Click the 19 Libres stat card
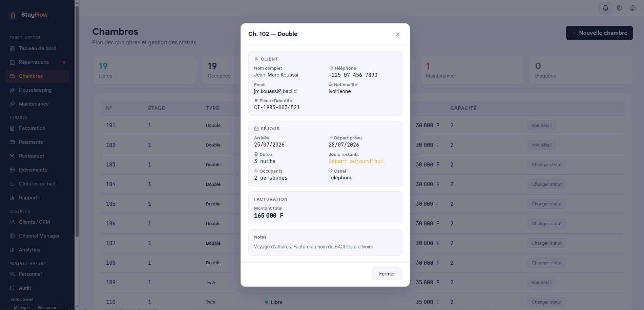644x310 pixels. [144, 70]
